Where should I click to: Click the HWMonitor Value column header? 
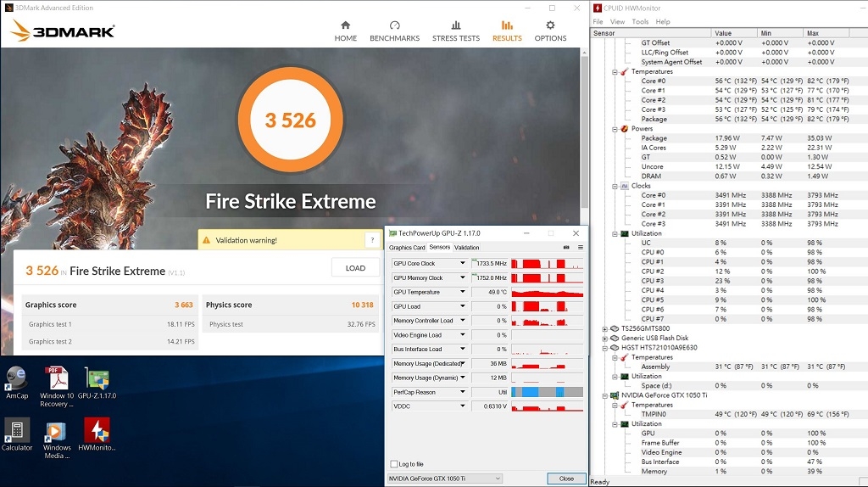pyautogui.click(x=734, y=33)
